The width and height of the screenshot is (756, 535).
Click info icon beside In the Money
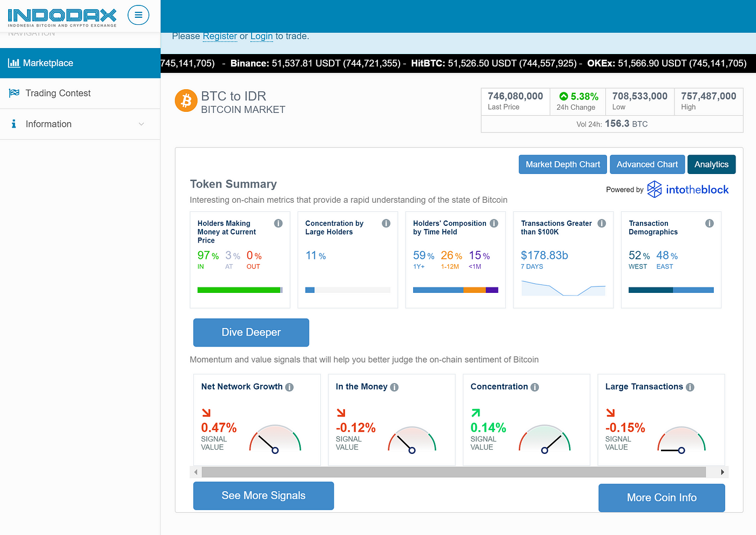coord(394,387)
